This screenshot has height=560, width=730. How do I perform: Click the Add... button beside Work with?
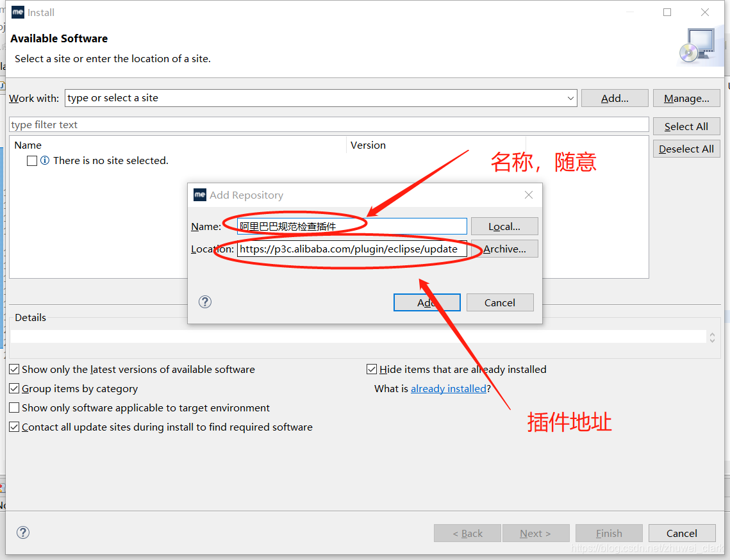pyautogui.click(x=615, y=98)
